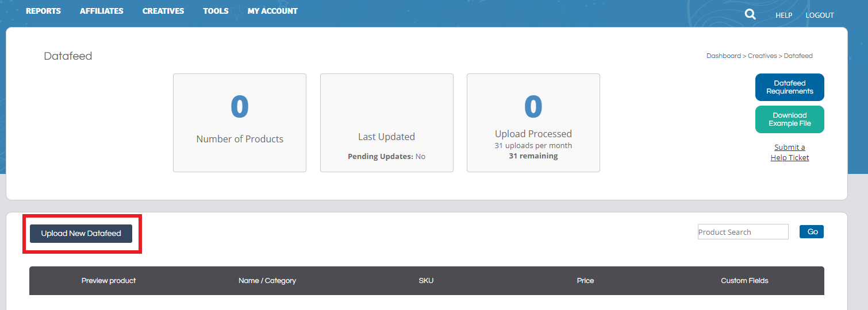Click the Upload New Datafeed button
This screenshot has width=868, height=310.
tap(81, 234)
